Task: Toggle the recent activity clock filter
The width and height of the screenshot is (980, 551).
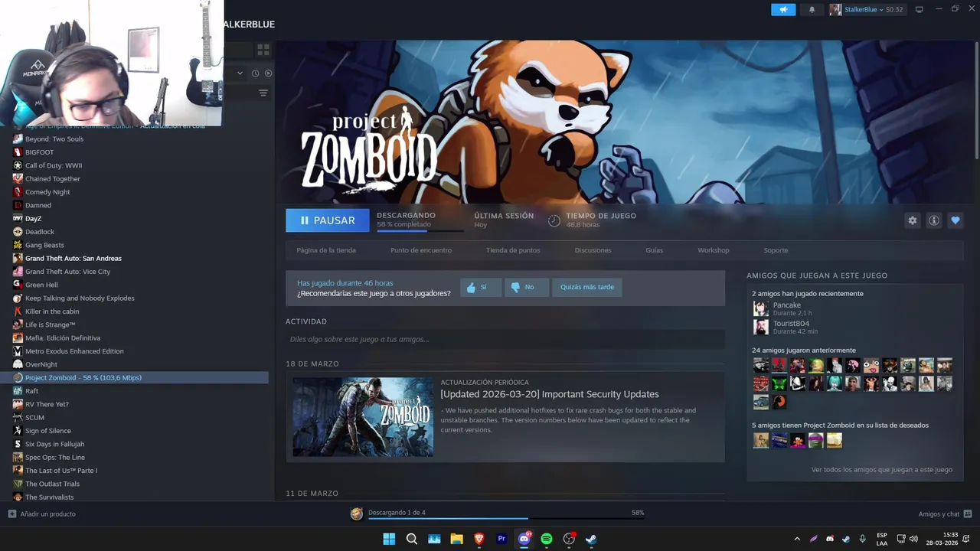Action: click(x=256, y=73)
